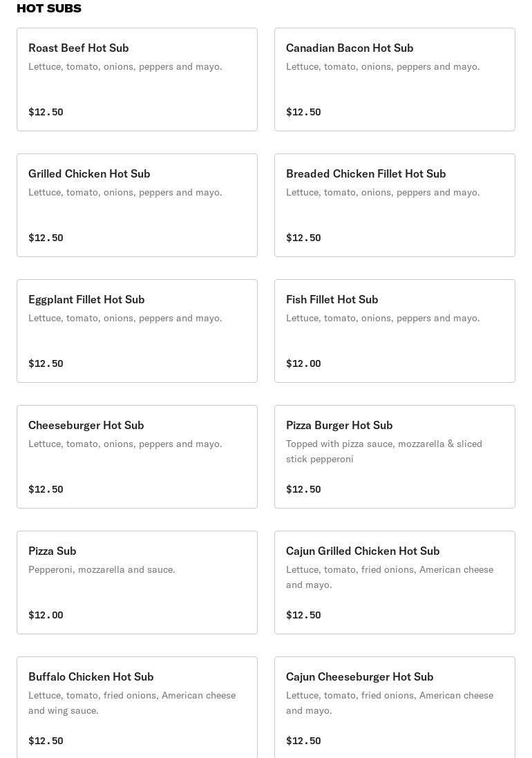Select the Canadian Bacon Hot Sub card
This screenshot has height=758, width=532.
pos(395,79)
